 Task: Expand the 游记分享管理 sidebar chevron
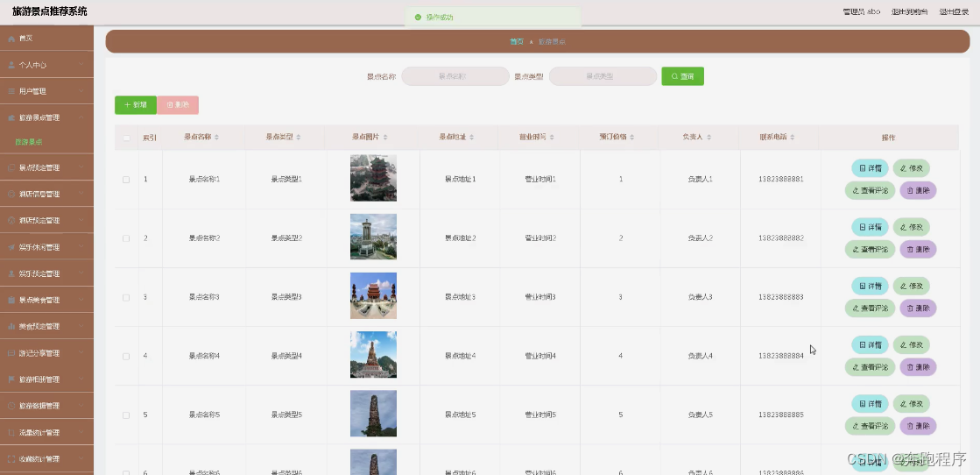[81, 353]
